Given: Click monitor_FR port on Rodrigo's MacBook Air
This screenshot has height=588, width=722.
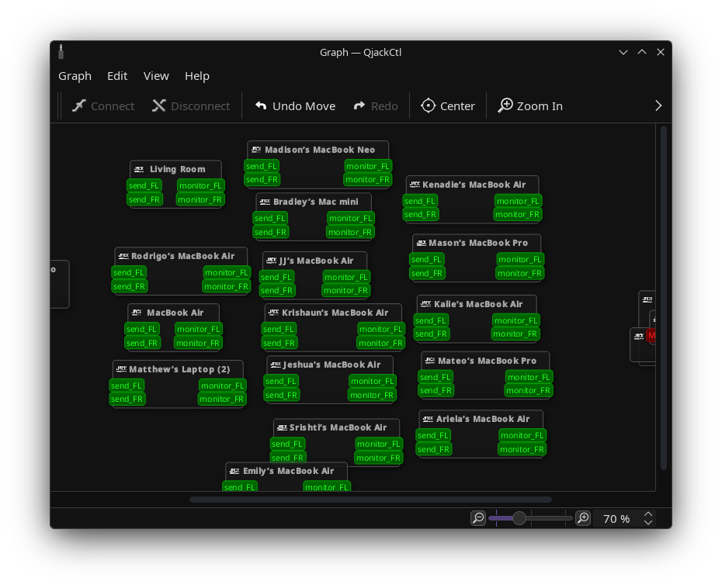Looking at the screenshot, I should coord(226,287).
